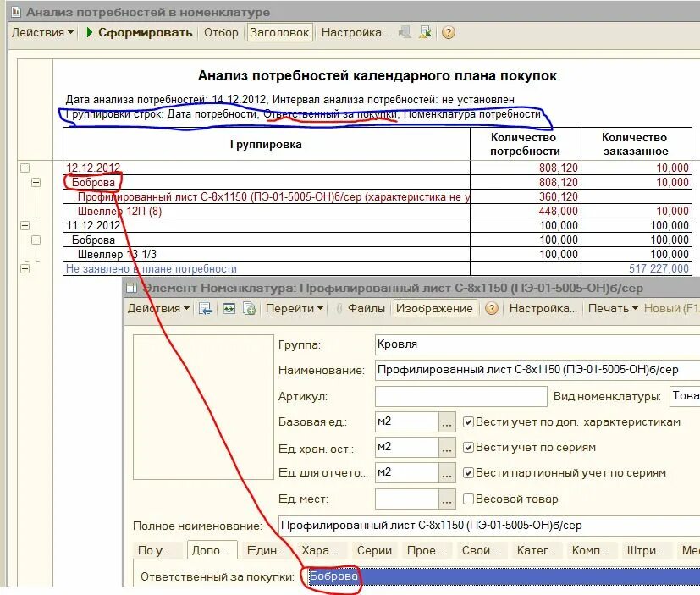Enable the Весовой товар checkbox
This screenshot has width=700, height=595.
pos(468,499)
